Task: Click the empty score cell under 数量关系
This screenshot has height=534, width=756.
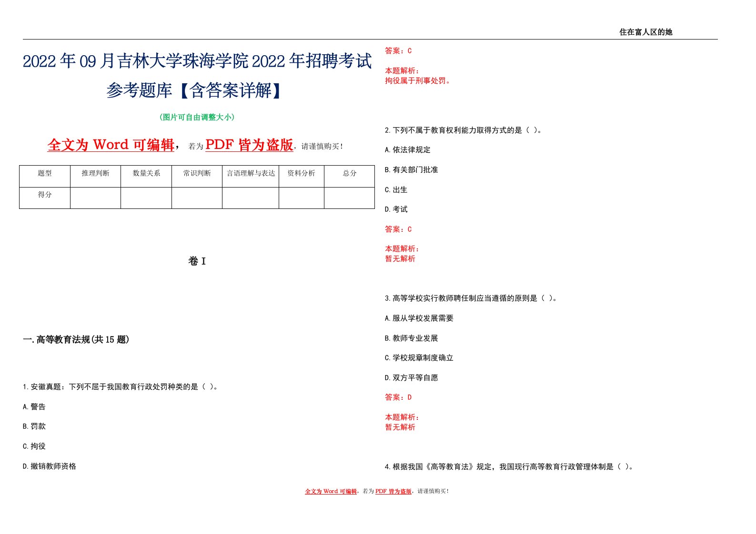Action: pyautogui.click(x=146, y=198)
